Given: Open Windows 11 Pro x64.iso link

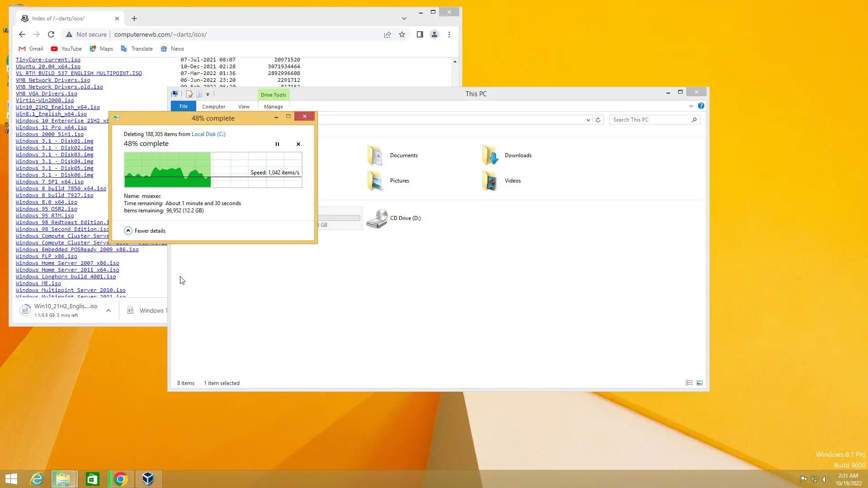Looking at the screenshot, I should [x=51, y=127].
